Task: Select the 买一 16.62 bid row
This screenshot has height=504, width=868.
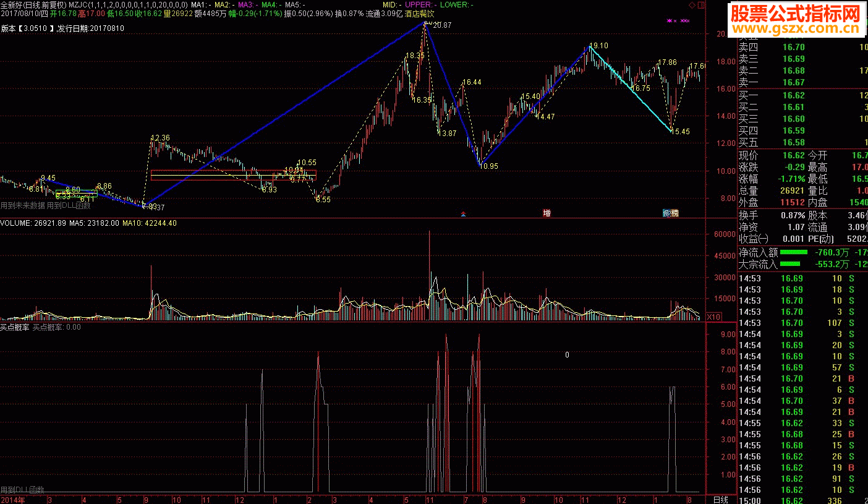Action: 802,95
